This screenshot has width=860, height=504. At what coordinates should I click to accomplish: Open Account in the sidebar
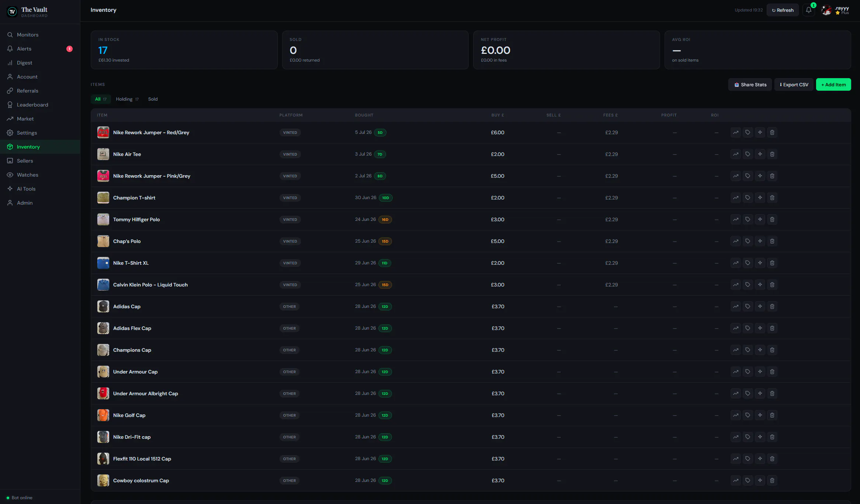pos(40,77)
